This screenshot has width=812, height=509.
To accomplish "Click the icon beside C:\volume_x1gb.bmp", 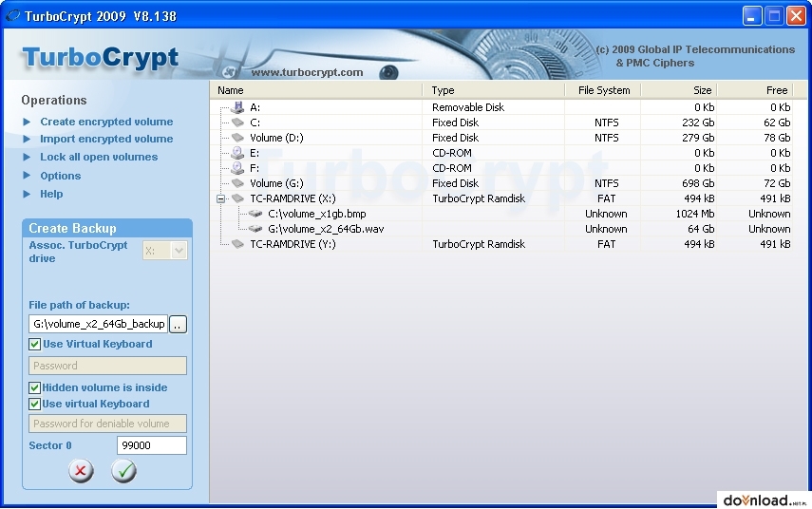I will pos(255,214).
